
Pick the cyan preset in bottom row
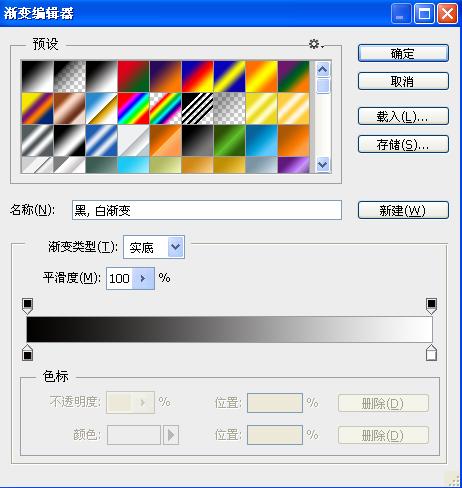tap(134, 165)
